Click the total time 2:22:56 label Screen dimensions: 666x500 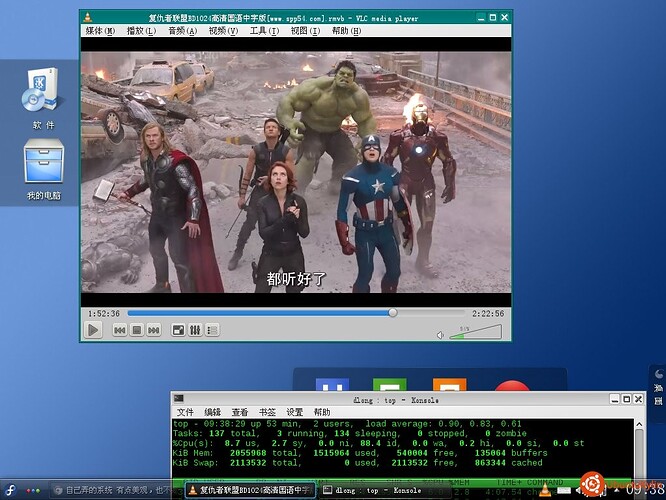click(x=488, y=314)
